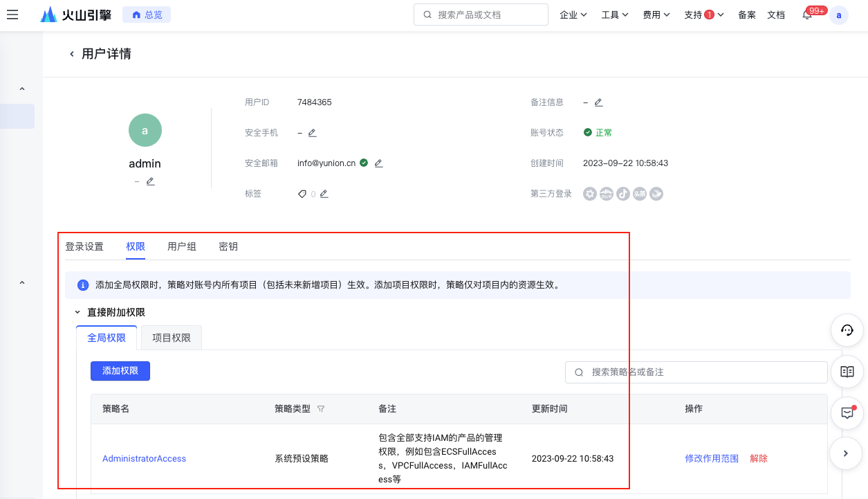The height and width of the screenshot is (499, 868).
Task: Collapse the 直接附加权限 section
Action: 77,313
